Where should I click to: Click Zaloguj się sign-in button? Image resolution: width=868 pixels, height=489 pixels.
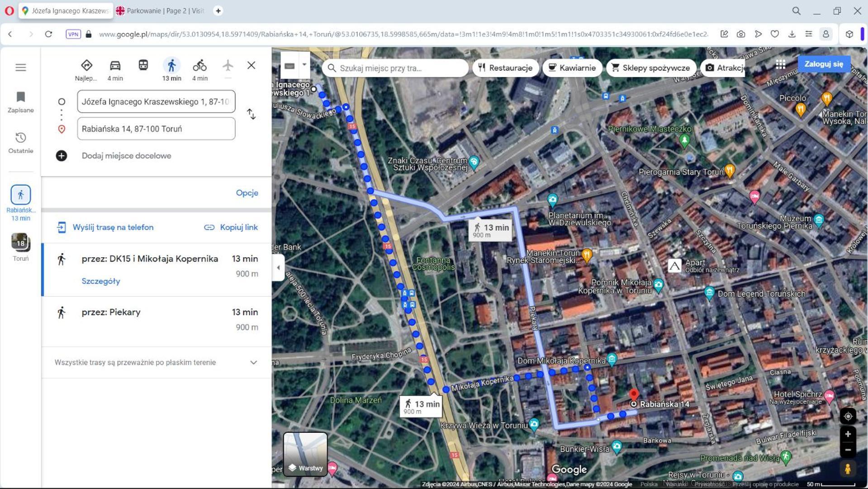(824, 64)
